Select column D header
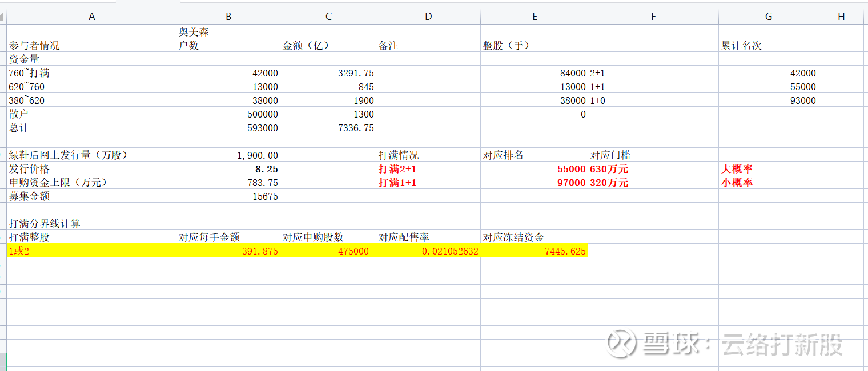 click(428, 17)
